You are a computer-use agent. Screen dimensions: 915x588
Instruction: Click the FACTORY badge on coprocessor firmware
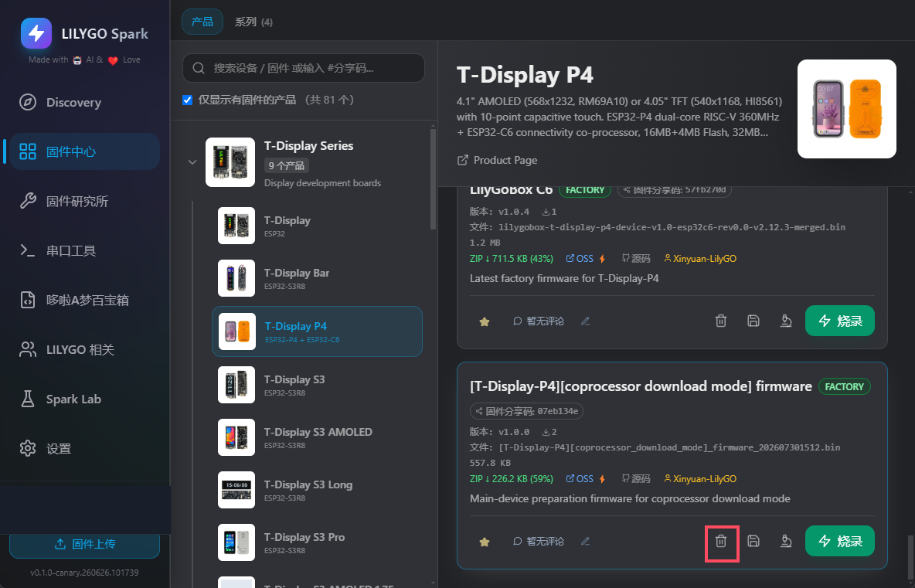(845, 387)
